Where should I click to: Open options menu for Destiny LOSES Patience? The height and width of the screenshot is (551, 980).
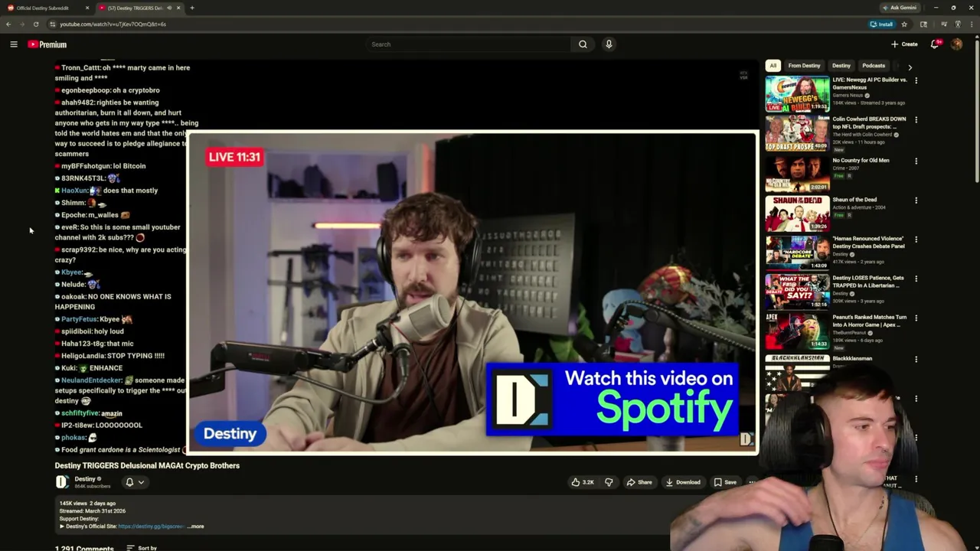(916, 279)
